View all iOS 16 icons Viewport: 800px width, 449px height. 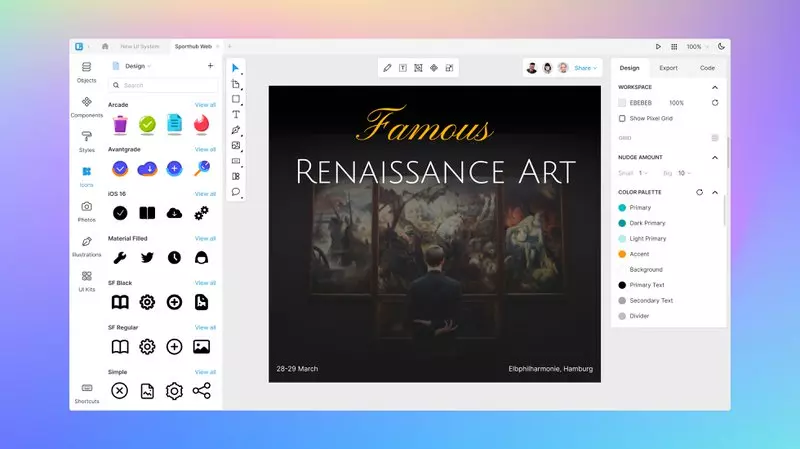[205, 194]
